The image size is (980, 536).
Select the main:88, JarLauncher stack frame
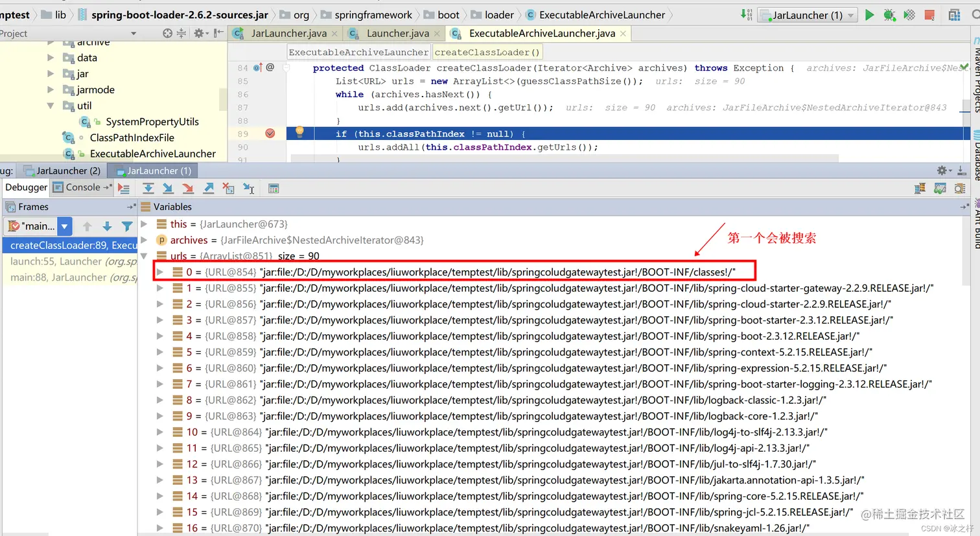[x=70, y=277]
